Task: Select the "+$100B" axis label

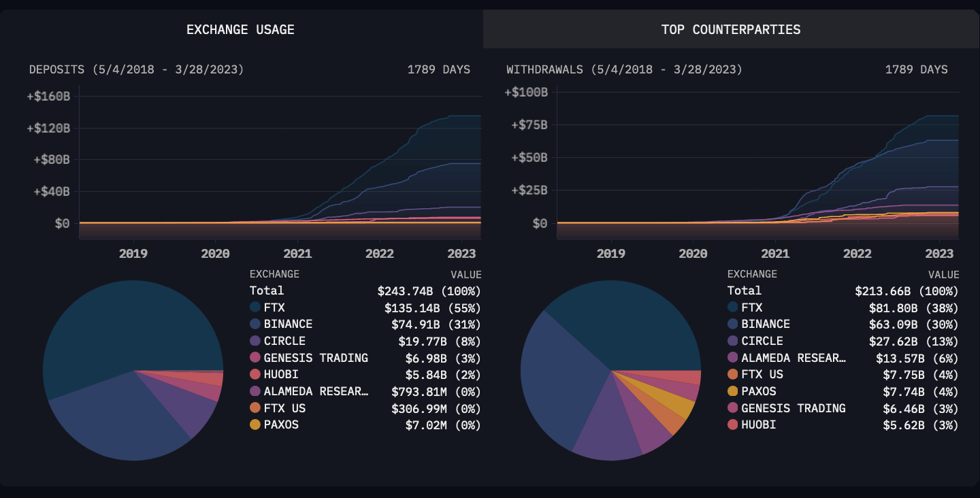Action: (526, 92)
